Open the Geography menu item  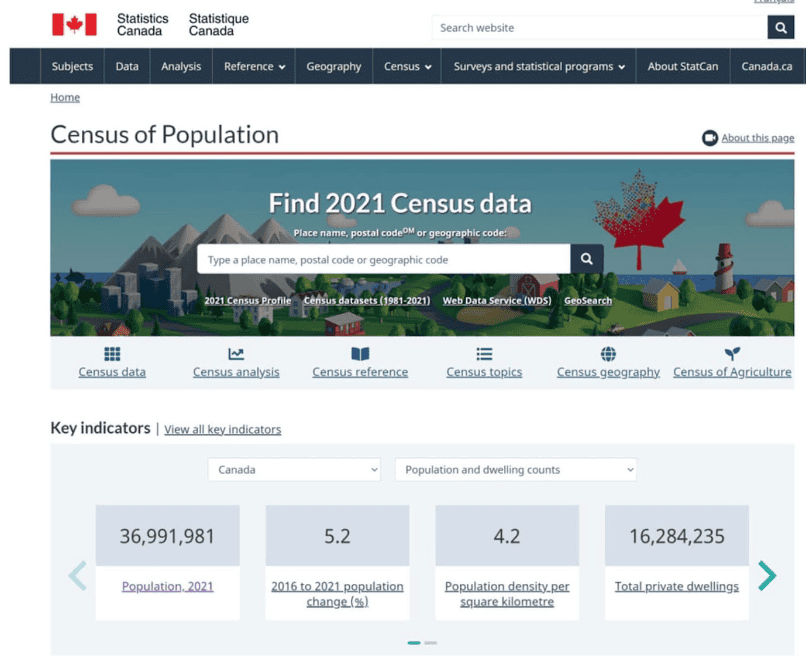[x=334, y=66]
